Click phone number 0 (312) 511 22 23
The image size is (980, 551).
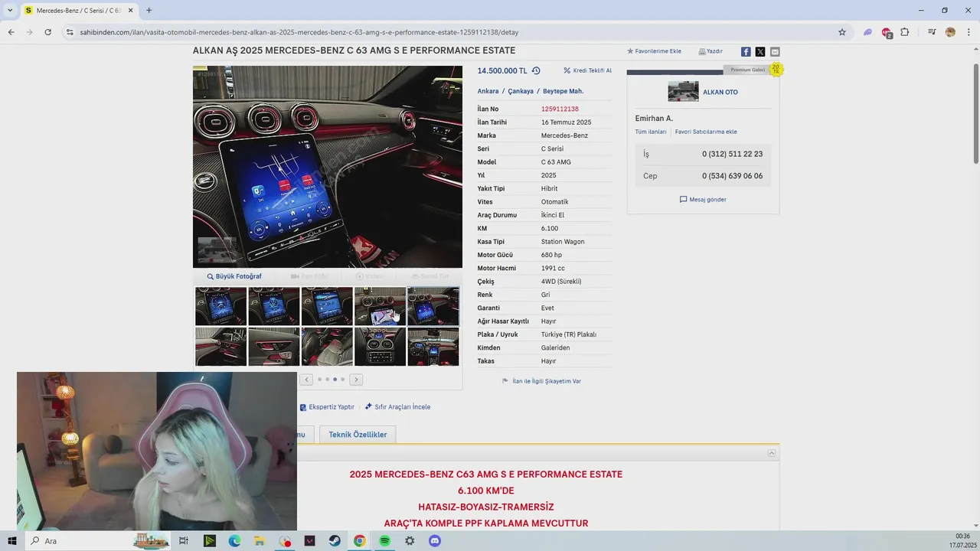[733, 154]
